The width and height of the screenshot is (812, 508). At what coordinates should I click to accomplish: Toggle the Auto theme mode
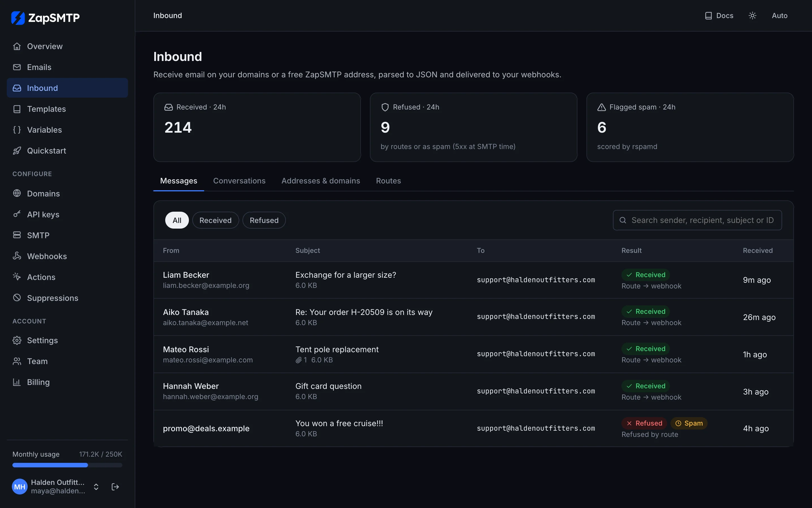point(780,16)
